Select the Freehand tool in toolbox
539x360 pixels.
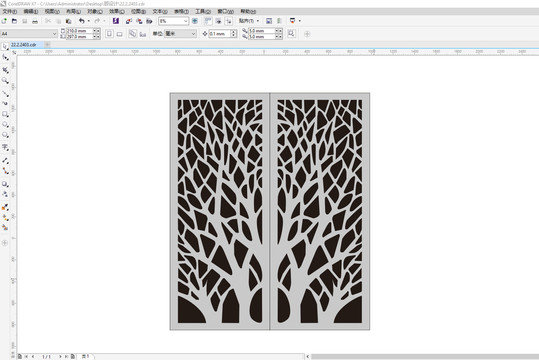click(x=5, y=93)
